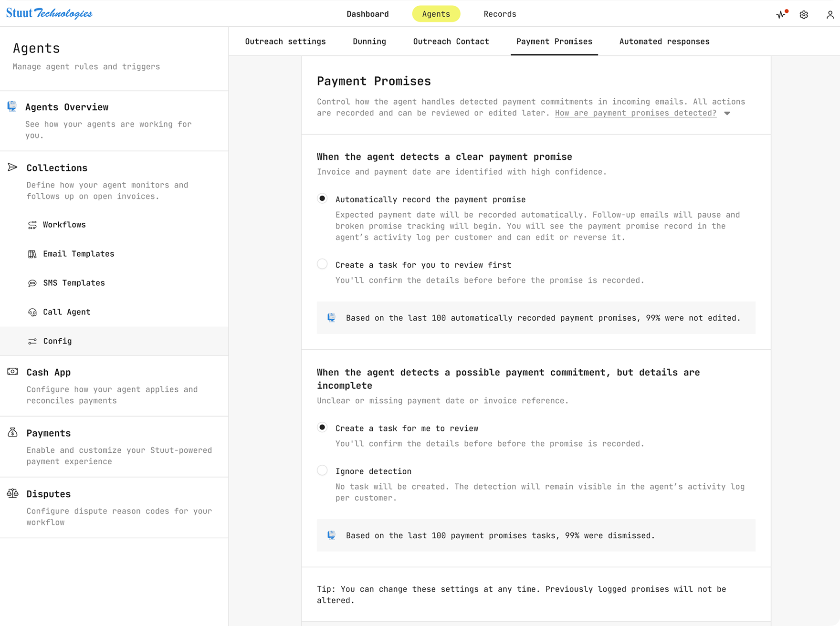Viewport: 840px width, 626px height.
Task: Open the Config item in Collections
Action: tap(57, 341)
